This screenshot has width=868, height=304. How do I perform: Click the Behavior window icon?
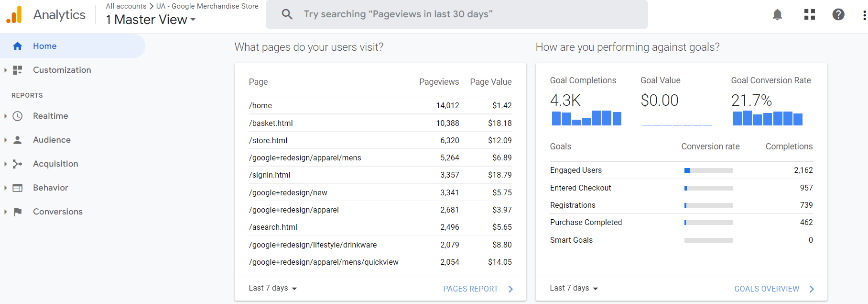(x=18, y=188)
